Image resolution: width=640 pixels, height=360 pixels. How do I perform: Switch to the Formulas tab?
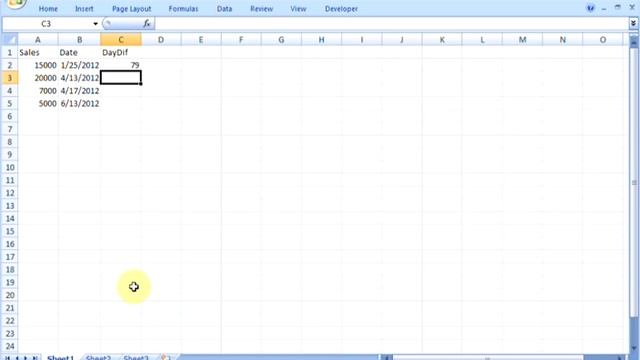183,9
